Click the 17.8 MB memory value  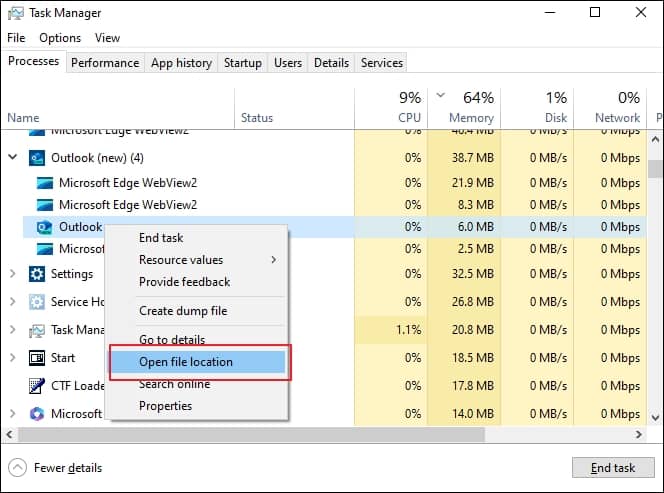point(473,385)
